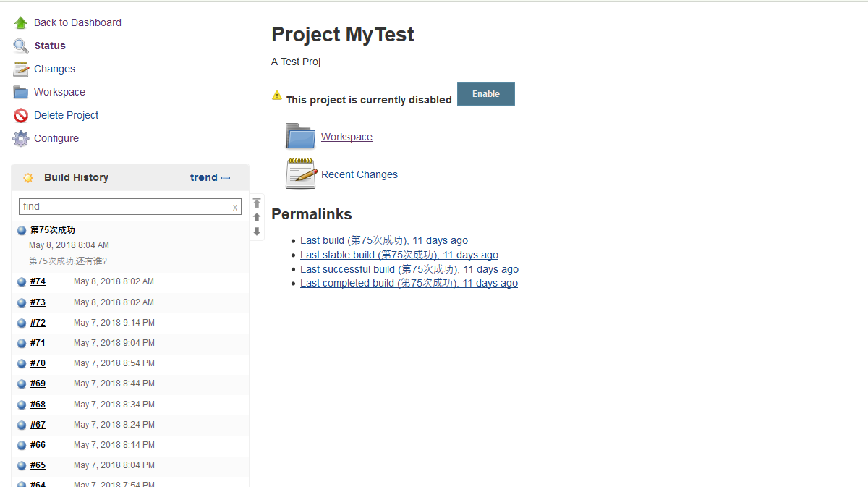This screenshot has width=868, height=487.
Task: Focus the build history find field
Action: click(123, 207)
